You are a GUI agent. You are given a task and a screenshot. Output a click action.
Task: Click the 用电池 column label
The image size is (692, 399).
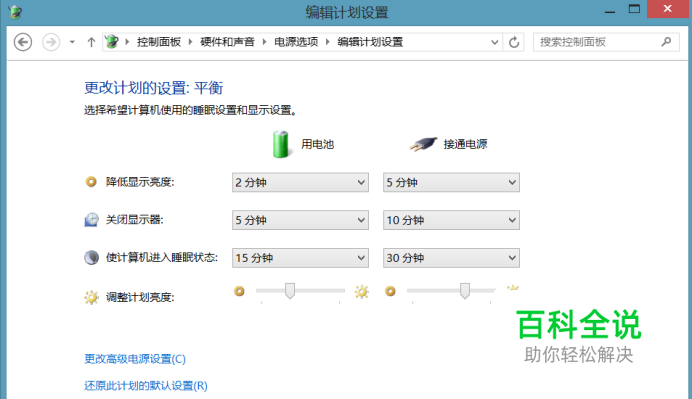(x=318, y=144)
